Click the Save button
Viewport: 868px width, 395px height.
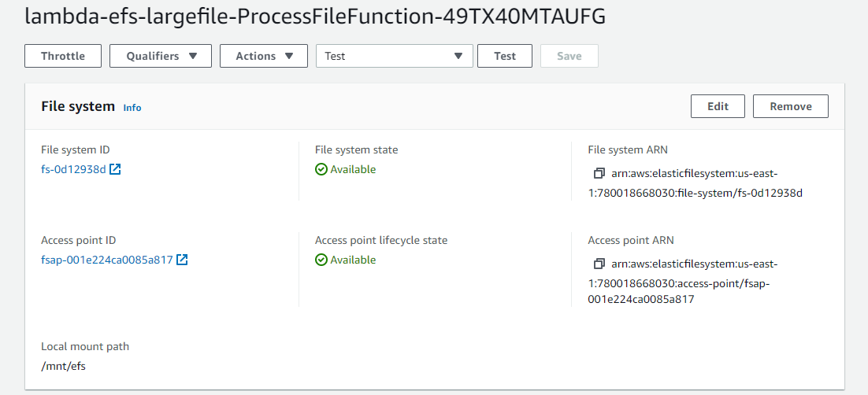(569, 56)
